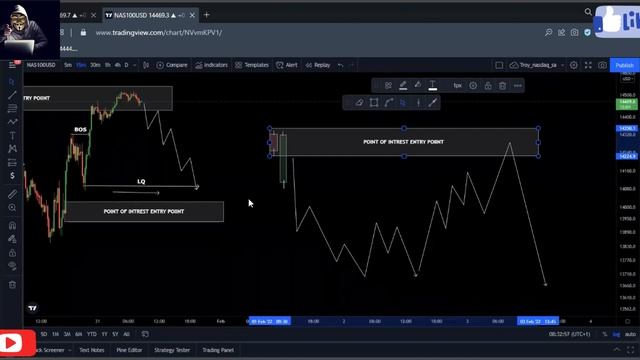The image size is (640, 360).
Task: Open the Text Notes tab
Action: [92, 350]
